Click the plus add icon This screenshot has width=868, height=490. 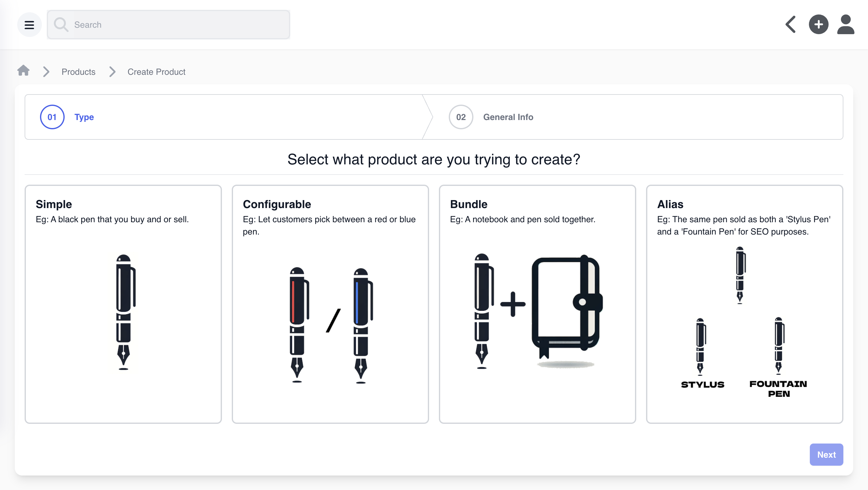coord(818,25)
